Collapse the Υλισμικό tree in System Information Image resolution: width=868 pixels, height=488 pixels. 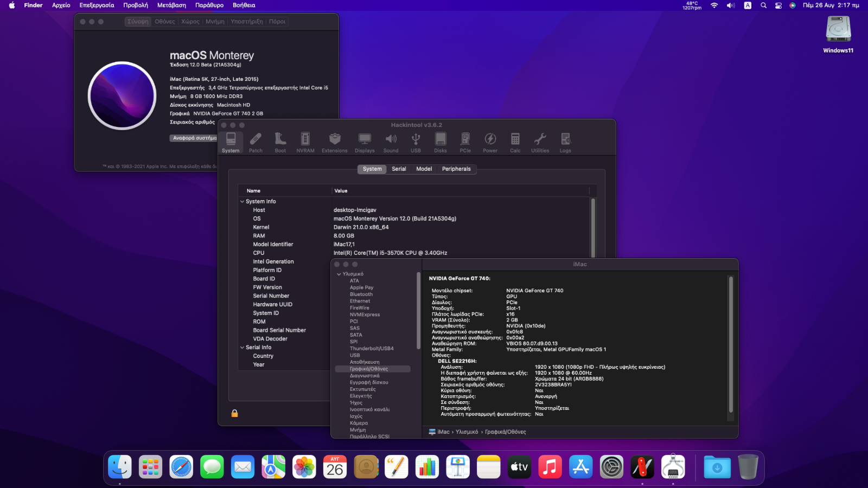click(339, 274)
